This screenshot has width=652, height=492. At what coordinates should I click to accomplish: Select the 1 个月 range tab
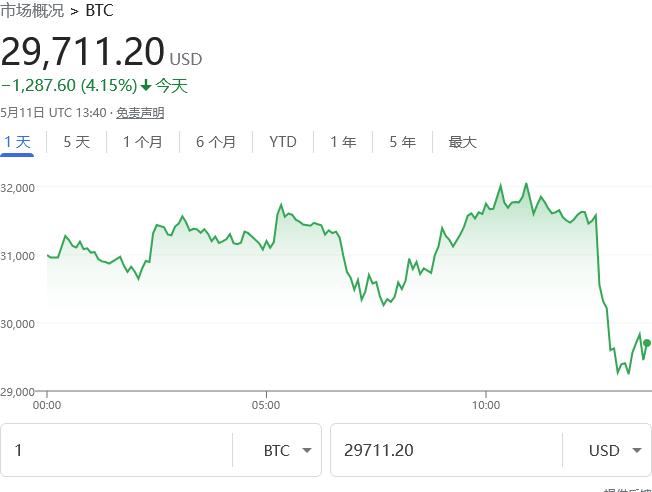pyautogui.click(x=142, y=142)
